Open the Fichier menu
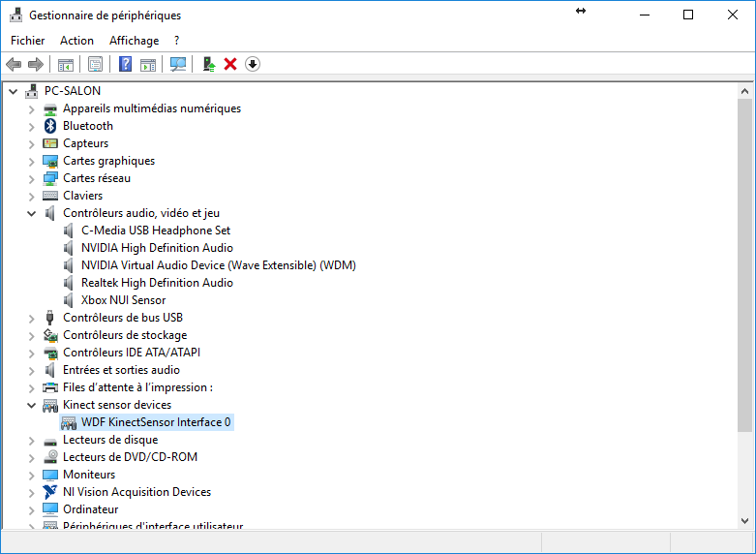756x554 pixels. click(27, 41)
